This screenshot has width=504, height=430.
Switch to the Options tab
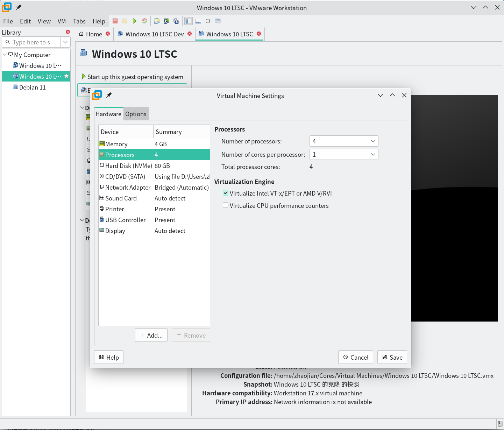point(136,114)
